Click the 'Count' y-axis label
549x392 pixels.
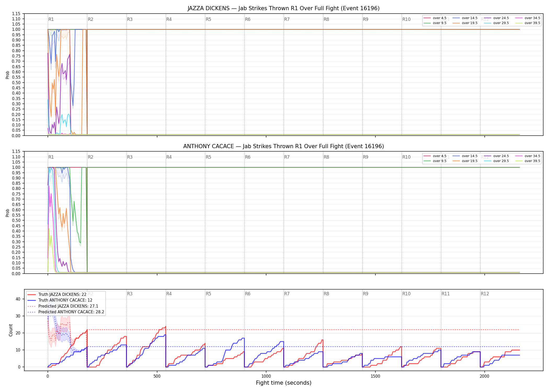pyautogui.click(x=11, y=330)
